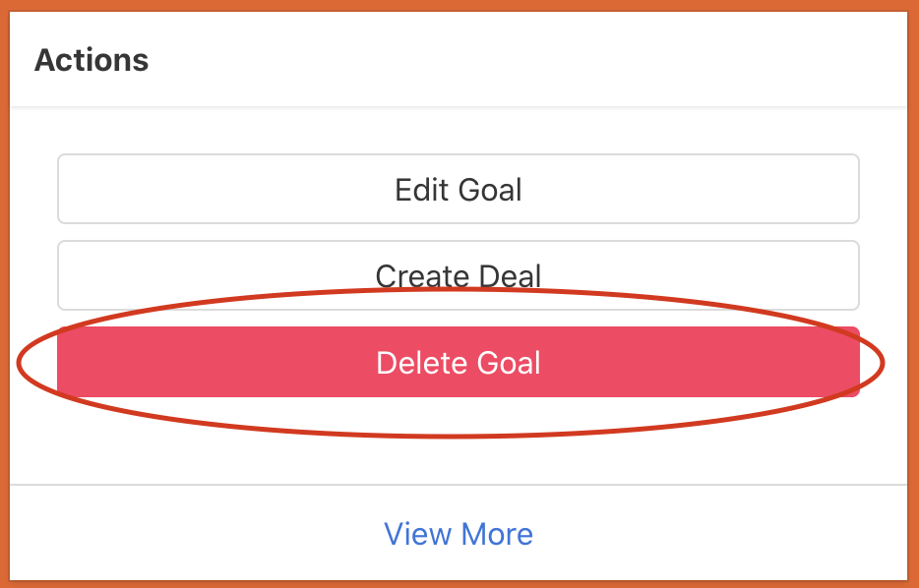Screen dimensions: 919x588
Task: Tap the white Edit Goal outlined button
Action: tap(459, 189)
